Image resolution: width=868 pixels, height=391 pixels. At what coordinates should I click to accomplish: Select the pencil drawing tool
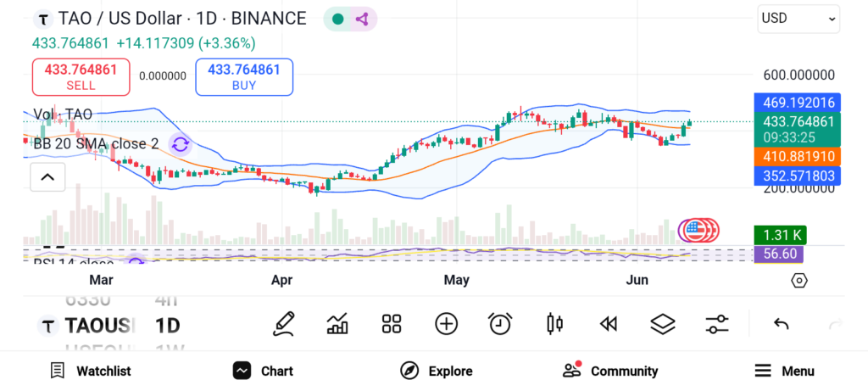tap(284, 323)
